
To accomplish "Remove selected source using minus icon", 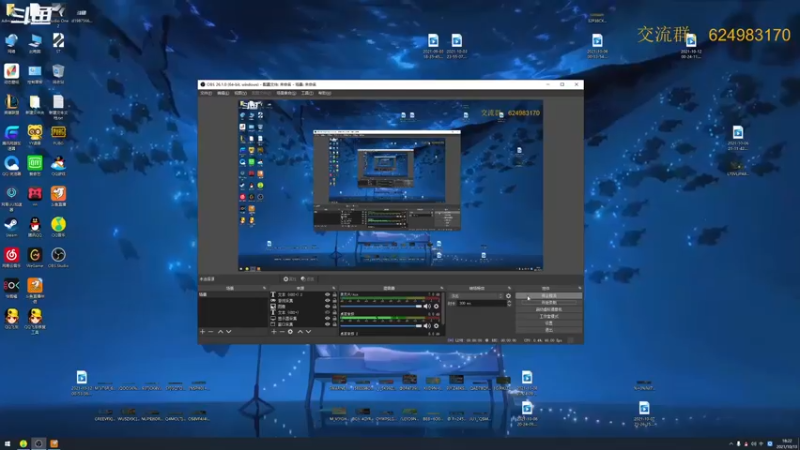I will [282, 332].
